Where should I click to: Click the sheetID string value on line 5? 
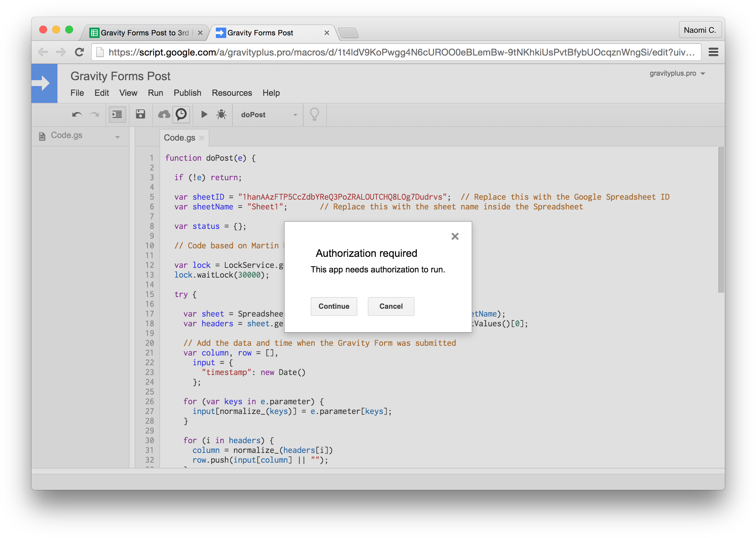342,197
